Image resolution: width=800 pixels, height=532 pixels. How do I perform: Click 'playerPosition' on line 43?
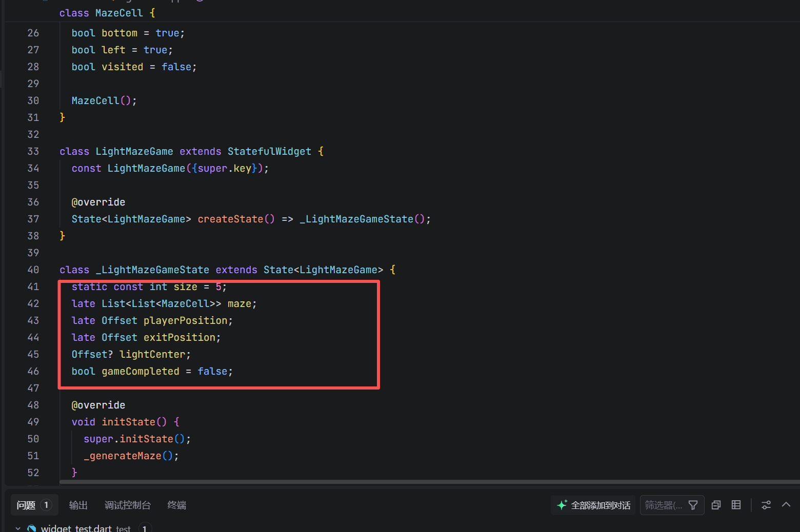coord(186,320)
